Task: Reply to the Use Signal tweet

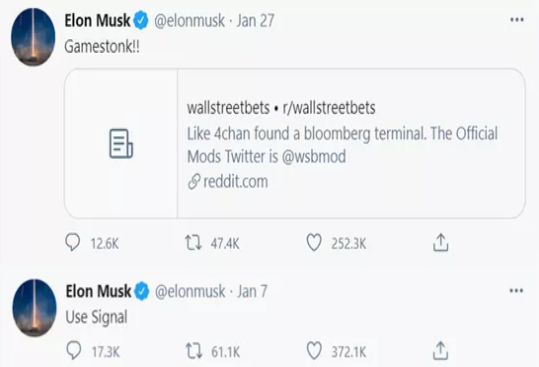Action: (x=73, y=351)
